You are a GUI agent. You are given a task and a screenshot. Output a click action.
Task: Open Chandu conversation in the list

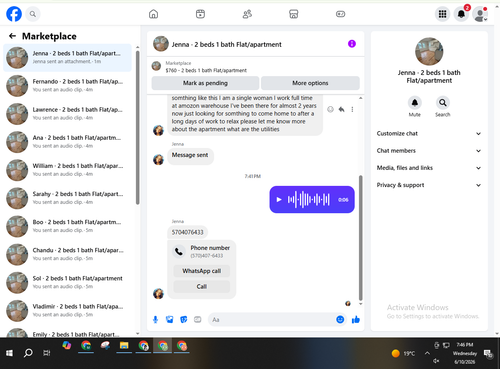[67, 254]
